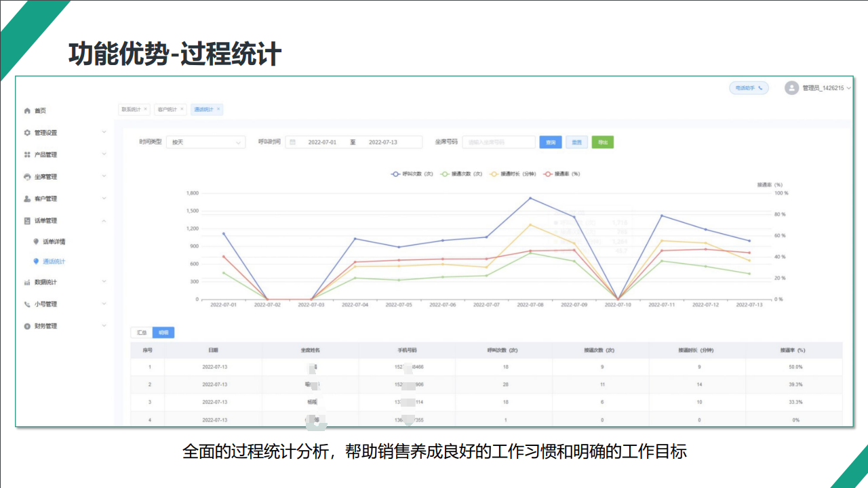The image size is (868, 488).
Task: Click the 产品管理 grid icon
Action: 27,155
